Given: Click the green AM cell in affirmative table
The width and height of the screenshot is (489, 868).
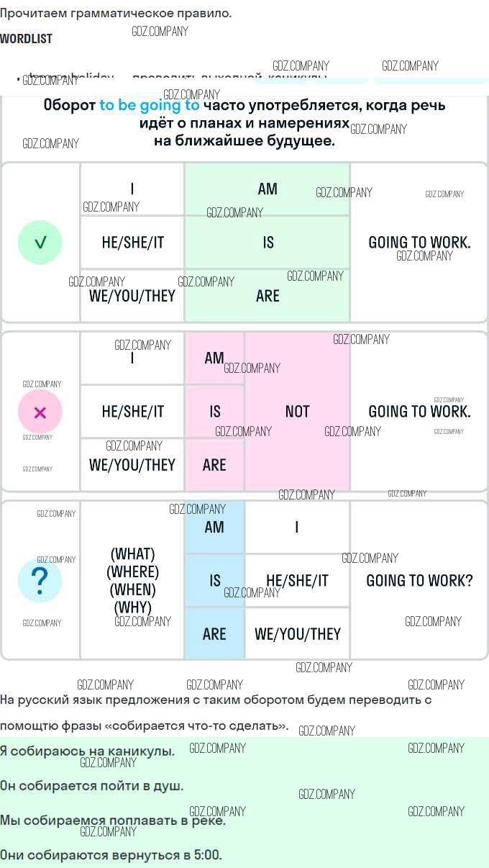Looking at the screenshot, I should tap(268, 189).
